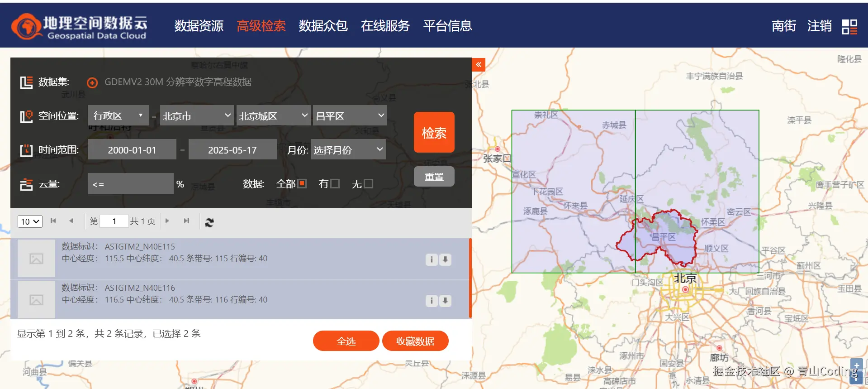Click the 张家口 label on the map
Viewport: 868px width, 389px height.
click(x=497, y=158)
